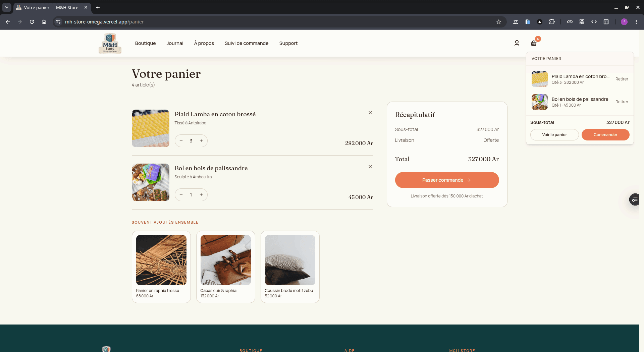Viewport: 644px width, 352px height.
Task: Click Retirer next to Plaid Lamba
Action: point(622,79)
